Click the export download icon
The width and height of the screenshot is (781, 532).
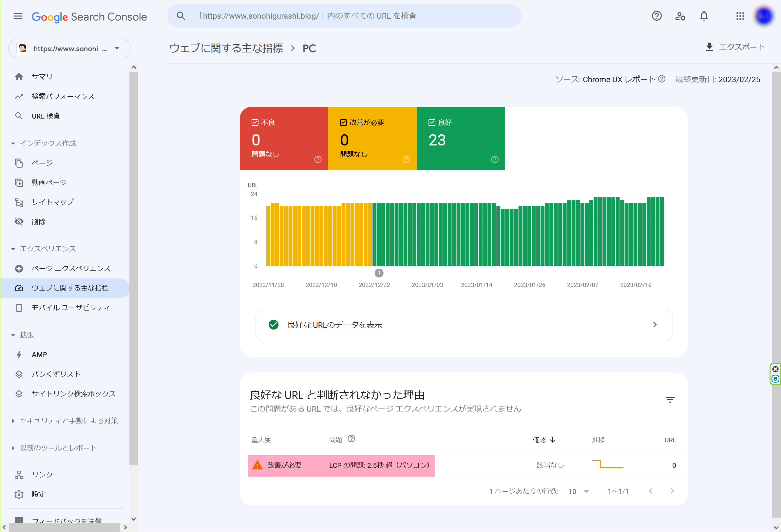(x=709, y=47)
